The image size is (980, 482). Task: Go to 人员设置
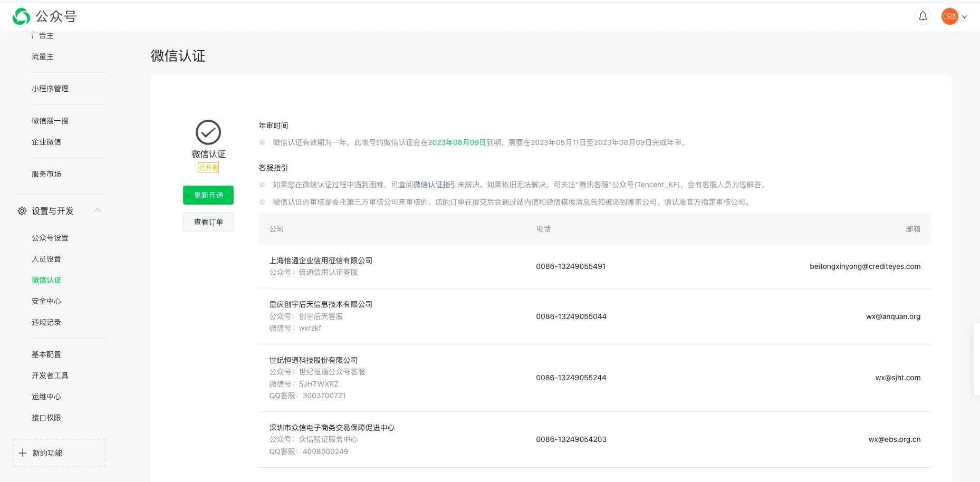(x=46, y=259)
